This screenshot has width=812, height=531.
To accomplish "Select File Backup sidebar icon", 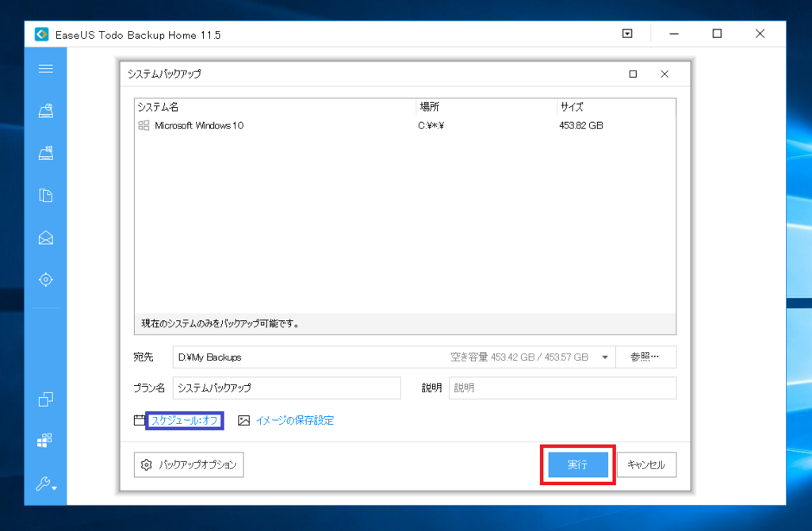I will pyautogui.click(x=45, y=195).
